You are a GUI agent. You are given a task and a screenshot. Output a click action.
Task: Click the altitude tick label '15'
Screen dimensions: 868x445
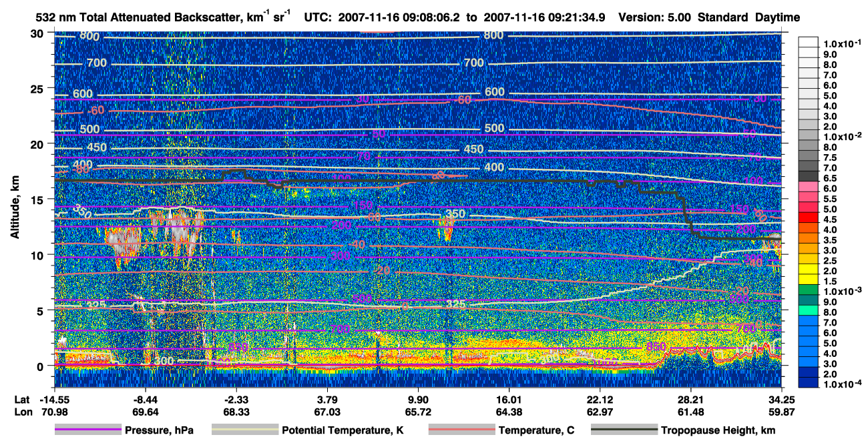click(38, 199)
